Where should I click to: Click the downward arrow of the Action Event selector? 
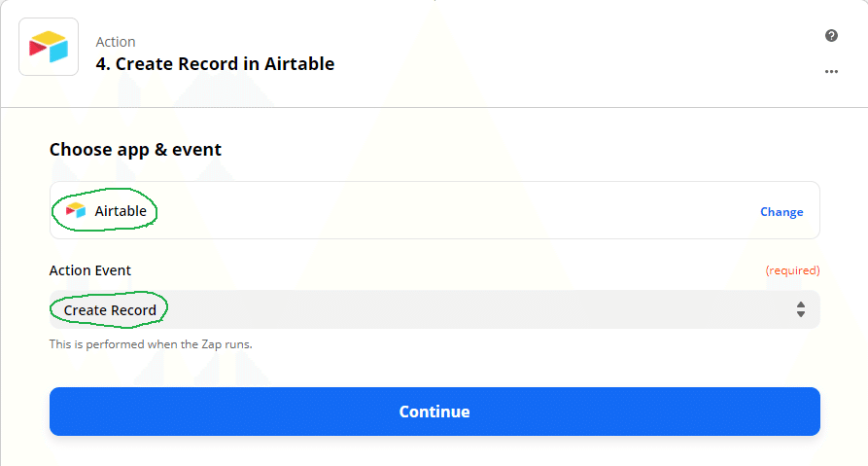(801, 314)
